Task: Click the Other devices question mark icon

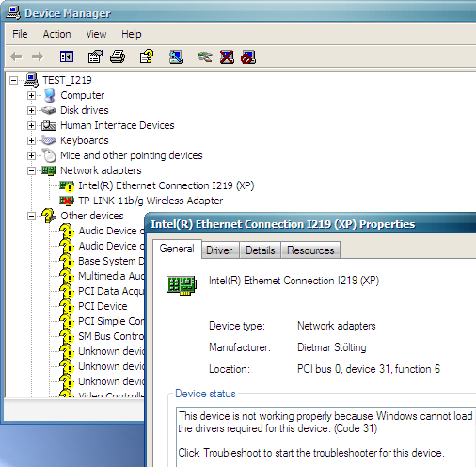Action: click(49, 216)
